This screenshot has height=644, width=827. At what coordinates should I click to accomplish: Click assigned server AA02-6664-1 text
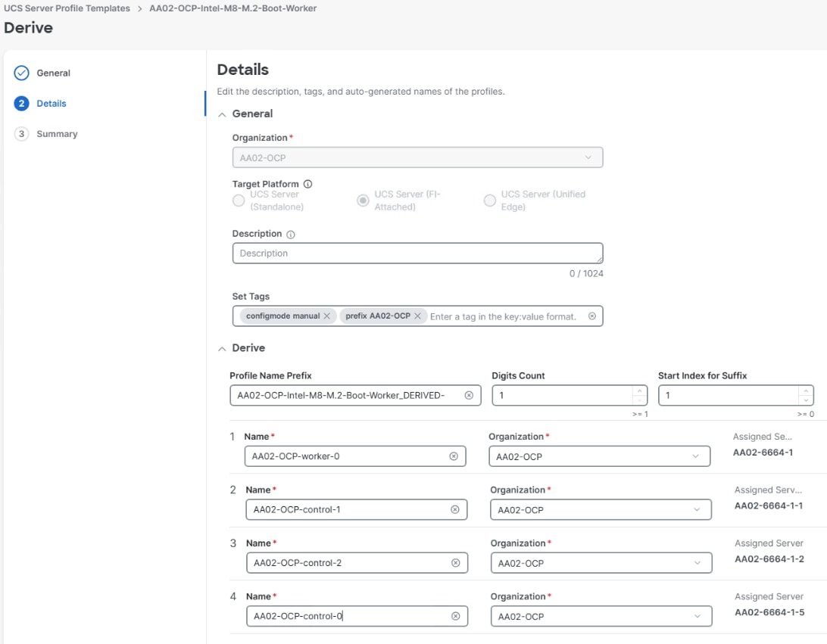(x=763, y=453)
